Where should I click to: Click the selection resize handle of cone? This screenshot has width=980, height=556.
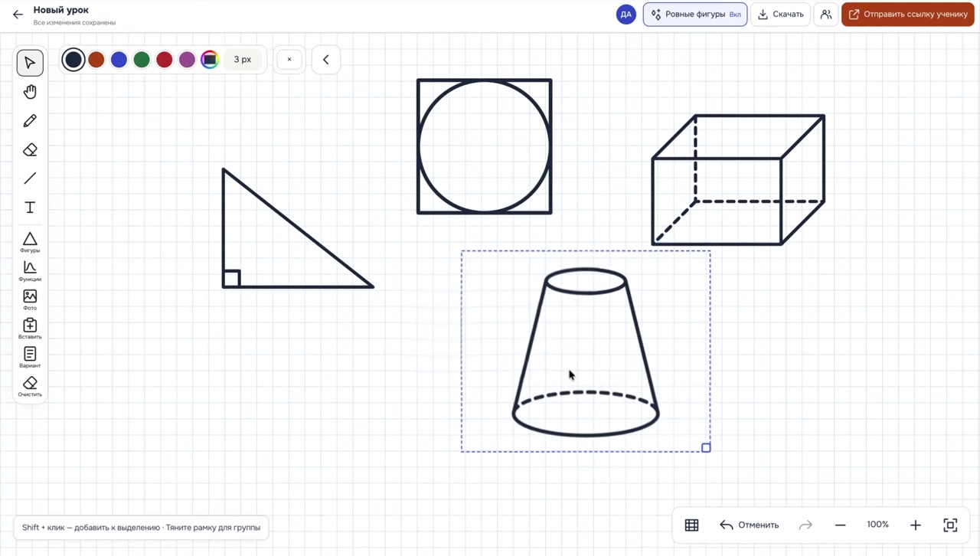coord(706,448)
